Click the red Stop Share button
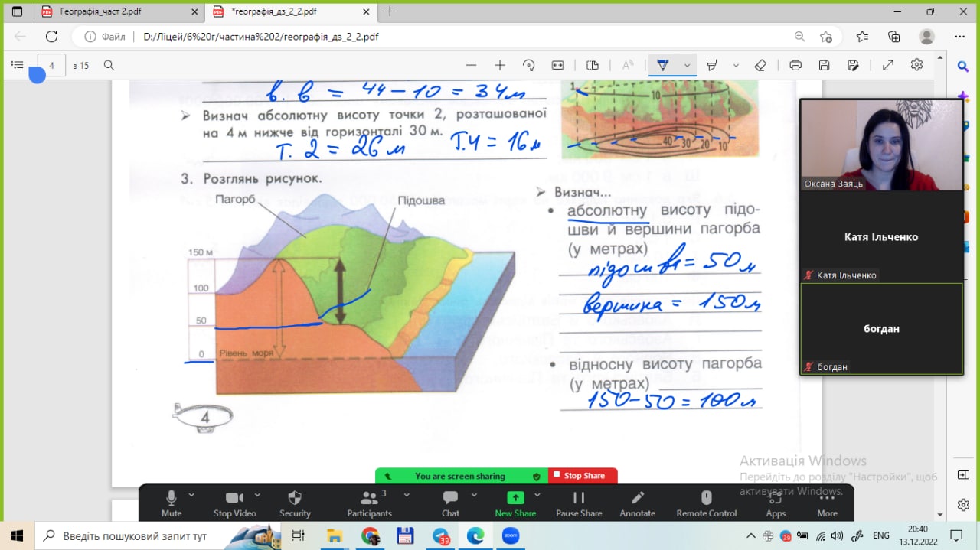The height and width of the screenshot is (550, 980). coord(583,476)
